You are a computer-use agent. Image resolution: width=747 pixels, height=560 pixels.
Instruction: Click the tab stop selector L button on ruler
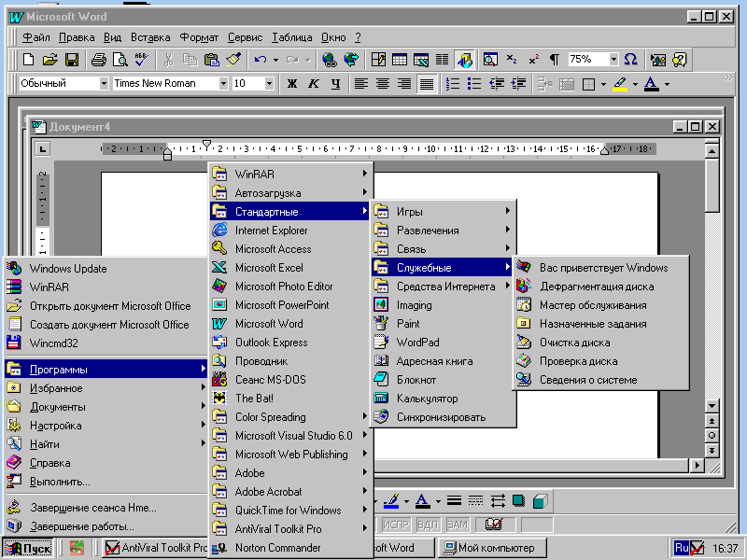click(43, 149)
